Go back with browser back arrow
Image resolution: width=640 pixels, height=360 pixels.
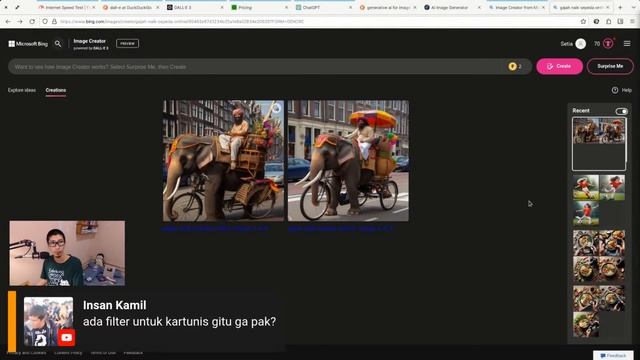[x=8, y=21]
